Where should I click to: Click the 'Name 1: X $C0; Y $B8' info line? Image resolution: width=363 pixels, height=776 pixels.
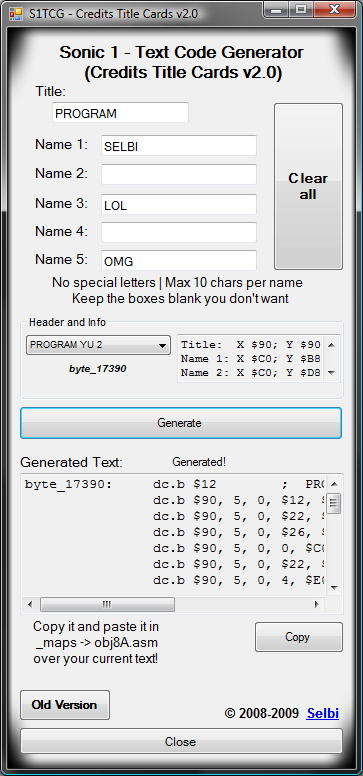(251, 358)
